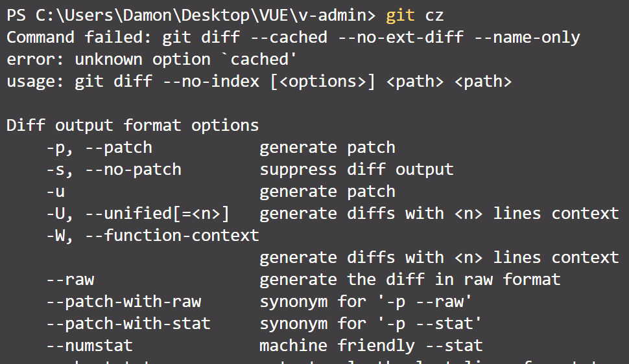Click the 'suppress diff output' description
The image size is (629, 364).
point(356,170)
